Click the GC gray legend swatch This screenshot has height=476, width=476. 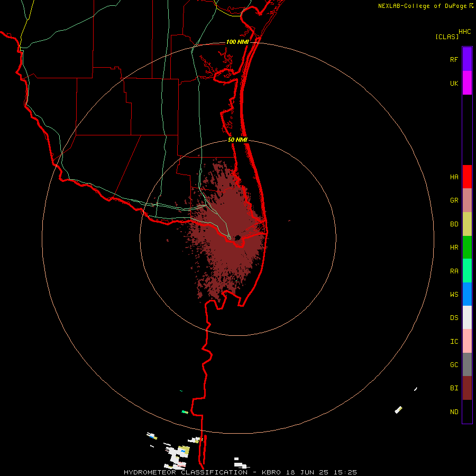point(467,364)
